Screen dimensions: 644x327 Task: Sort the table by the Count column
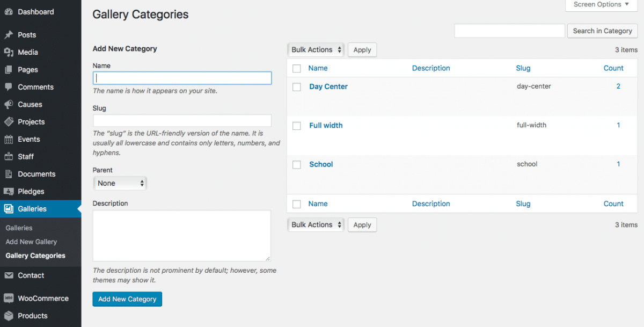pyautogui.click(x=613, y=68)
